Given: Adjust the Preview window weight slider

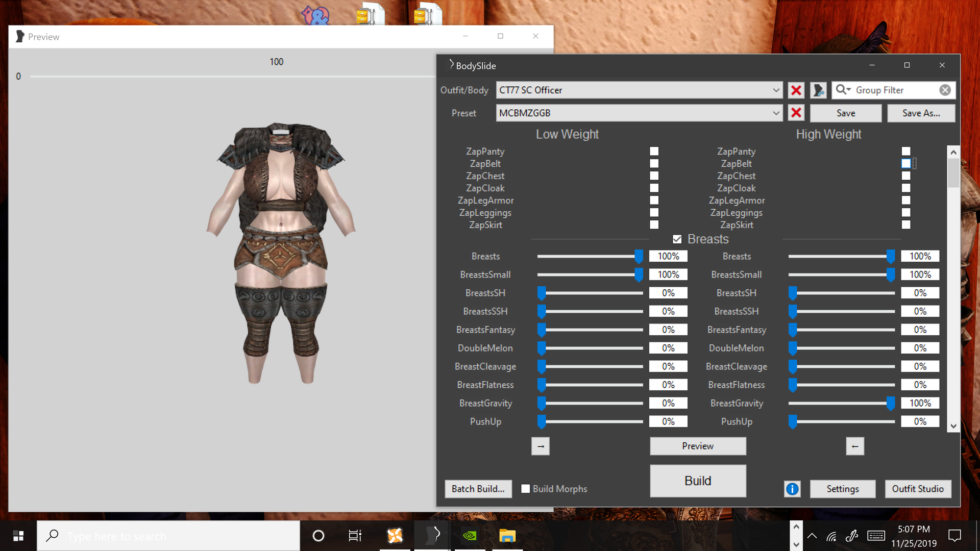Looking at the screenshot, I should point(232,77).
